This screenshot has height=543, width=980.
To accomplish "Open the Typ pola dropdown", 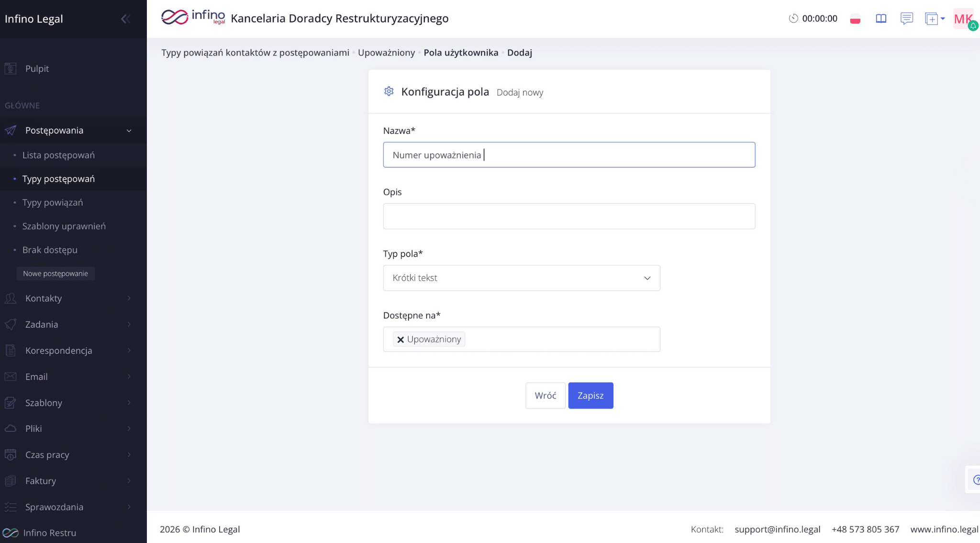I will 521,278.
